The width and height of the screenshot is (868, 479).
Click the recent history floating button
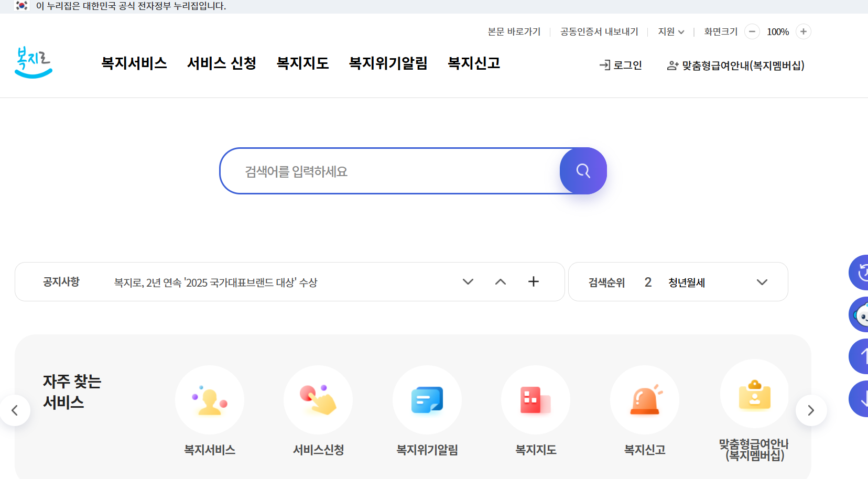pos(859,273)
